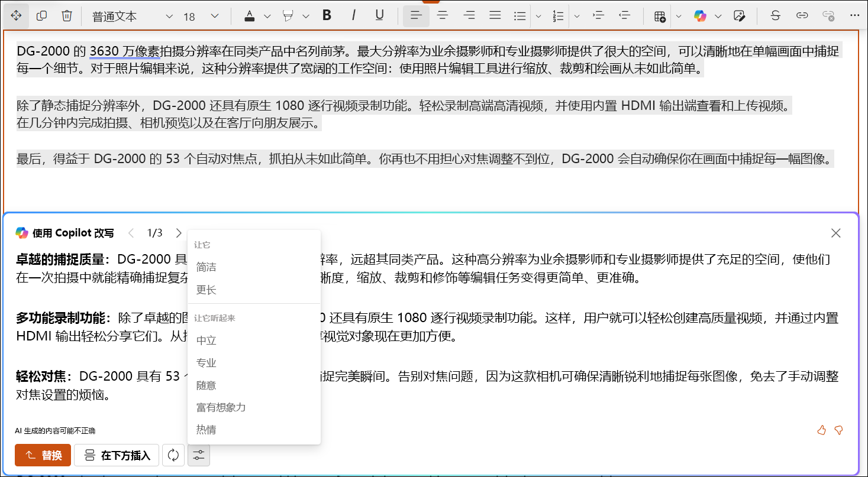Viewport: 868px width, 477px height.
Task: Expand the font color dropdown arrow
Action: [267, 16]
